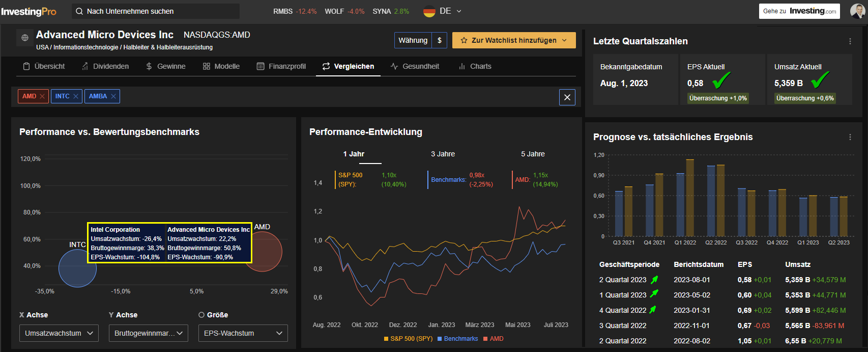Screen dimensions: 868x352
Task: Open the Modelle tab
Action: point(221,66)
